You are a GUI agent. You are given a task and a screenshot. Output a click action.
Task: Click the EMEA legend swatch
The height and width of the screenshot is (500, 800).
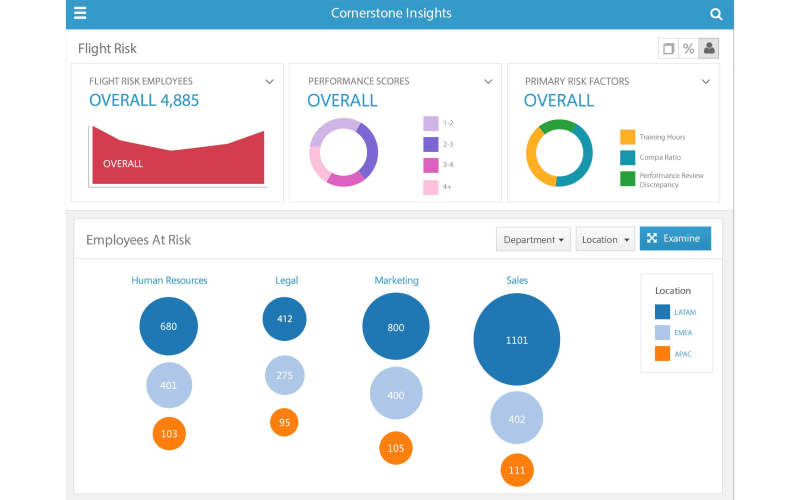coord(662,333)
